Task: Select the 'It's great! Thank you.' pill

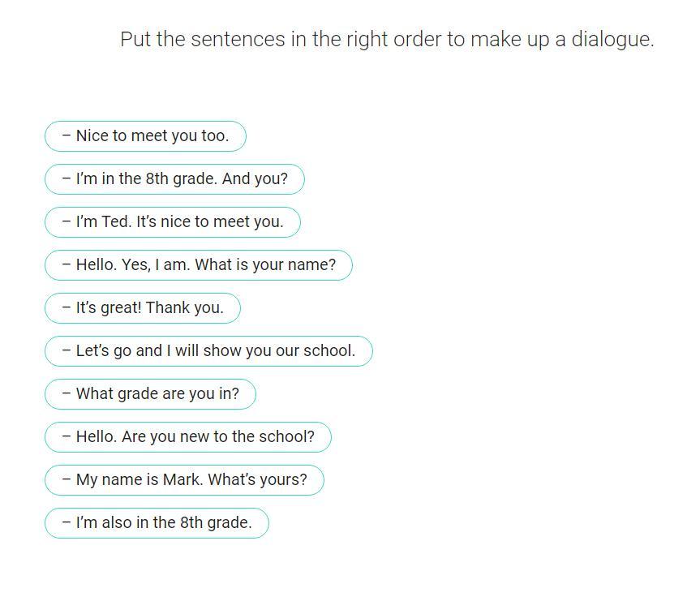Action: (143, 308)
